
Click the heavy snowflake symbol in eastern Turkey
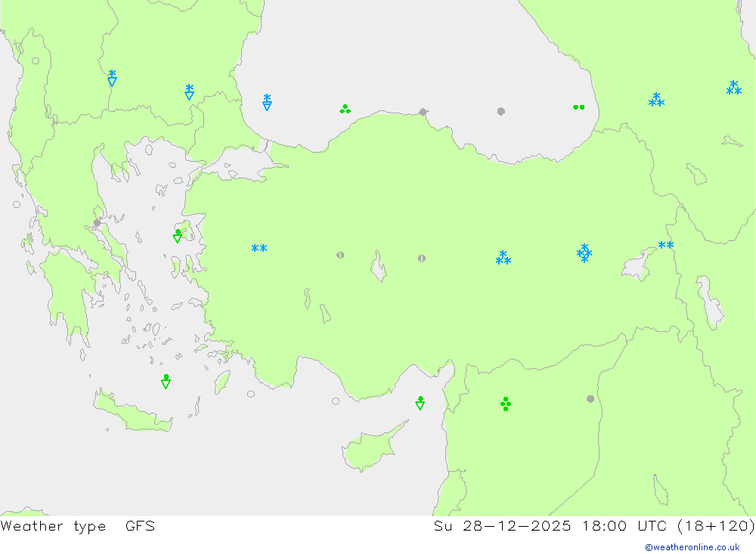pos(584,253)
